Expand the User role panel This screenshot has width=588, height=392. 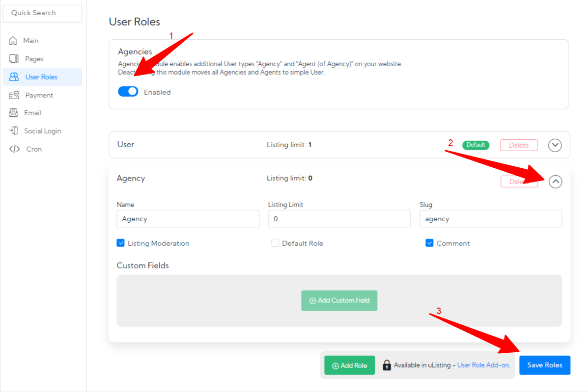[x=555, y=145]
